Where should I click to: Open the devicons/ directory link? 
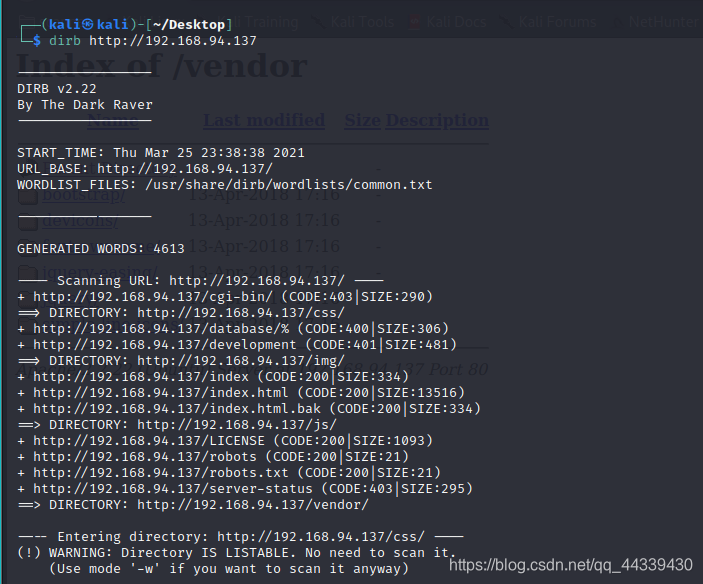tap(80, 221)
